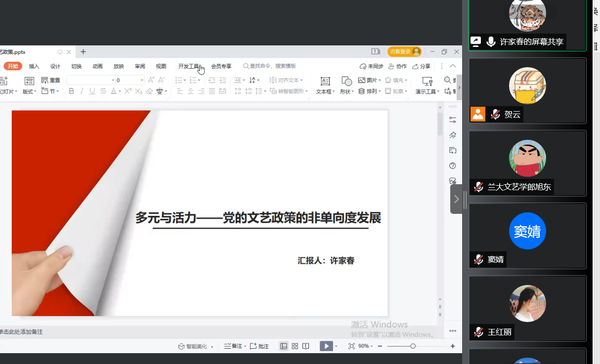The height and width of the screenshot is (364, 600).
Task: Click the fit slide to window icon
Action: pyautogui.click(x=351, y=346)
